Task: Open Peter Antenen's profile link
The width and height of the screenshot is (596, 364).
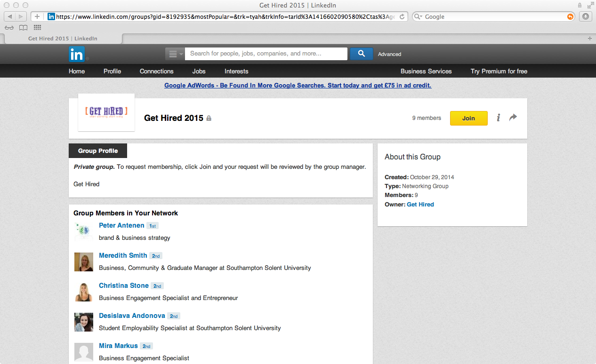Action: (x=121, y=225)
